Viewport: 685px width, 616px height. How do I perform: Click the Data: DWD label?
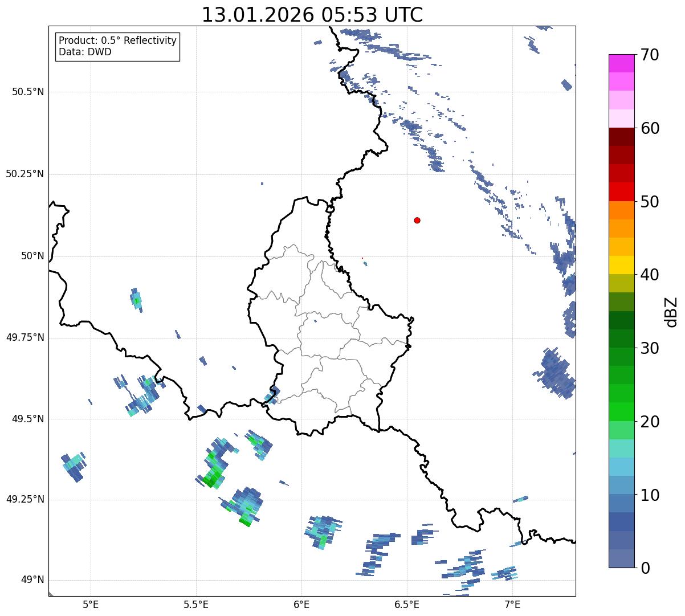85,52
